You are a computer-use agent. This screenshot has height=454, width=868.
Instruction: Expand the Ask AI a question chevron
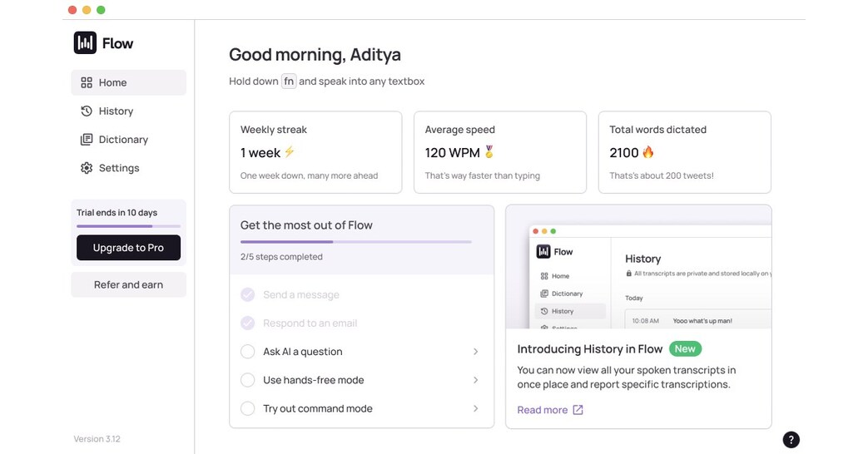point(476,352)
